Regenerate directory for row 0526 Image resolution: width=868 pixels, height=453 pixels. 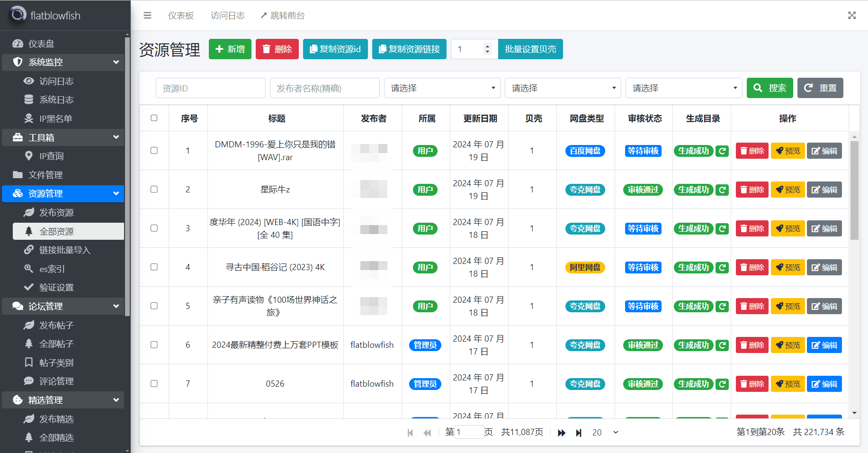(x=722, y=384)
